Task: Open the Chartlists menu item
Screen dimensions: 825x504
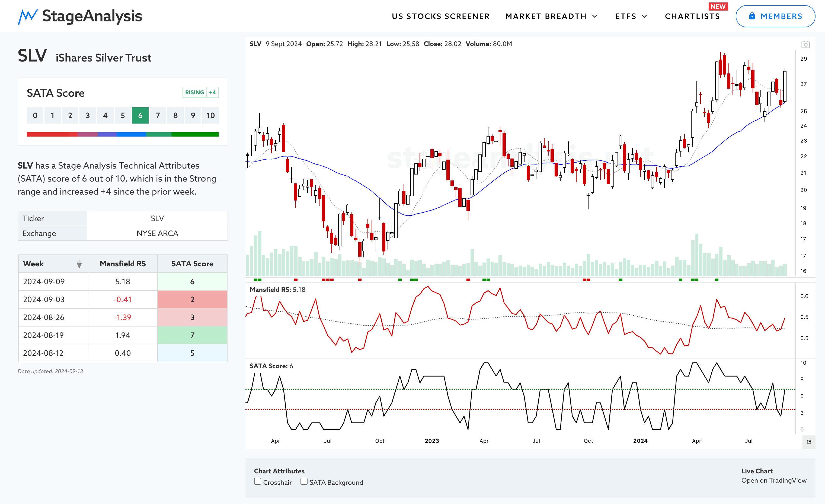Action: (x=692, y=16)
